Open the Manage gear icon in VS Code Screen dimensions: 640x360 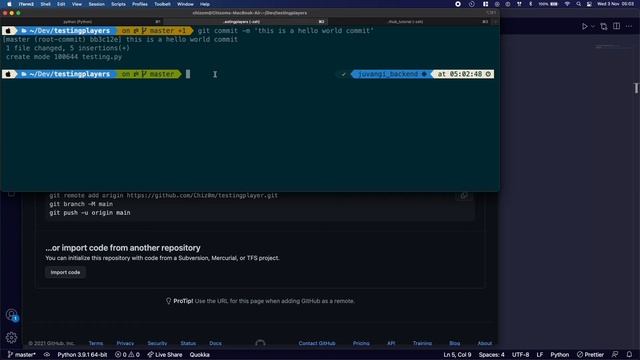[x=11, y=338]
